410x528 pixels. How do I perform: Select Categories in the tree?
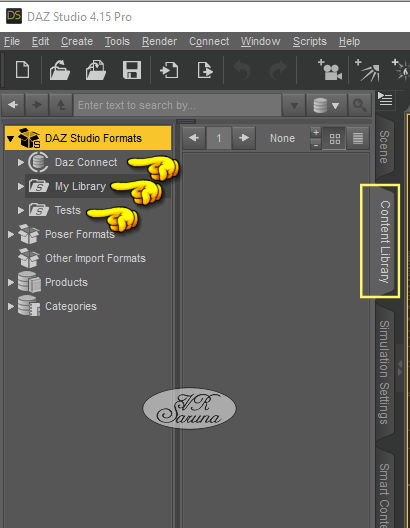point(71,306)
